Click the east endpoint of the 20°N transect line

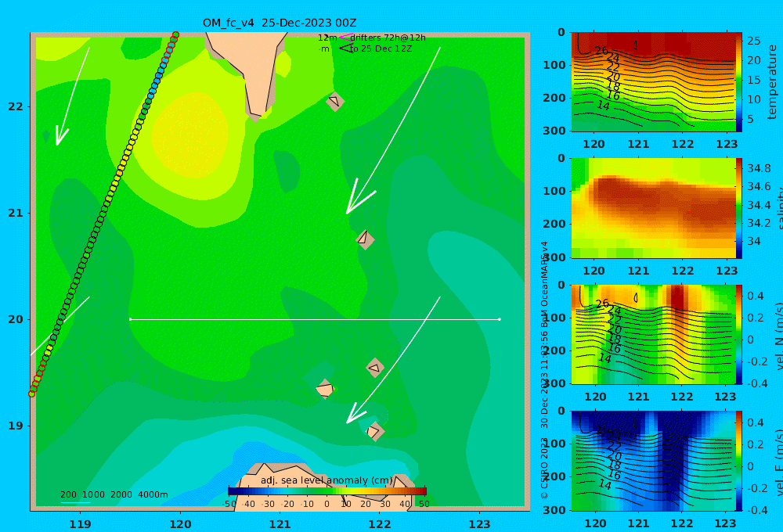(x=500, y=319)
